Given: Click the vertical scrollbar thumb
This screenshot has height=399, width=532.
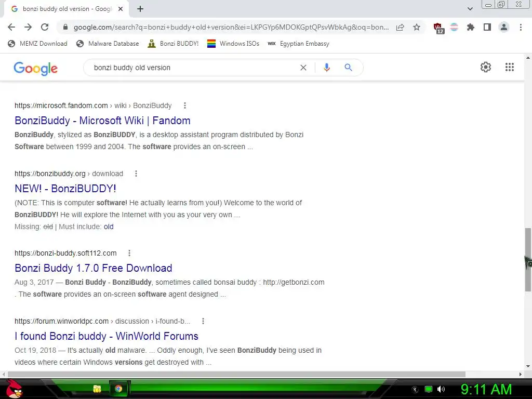Looking at the screenshot, I should [528, 260].
